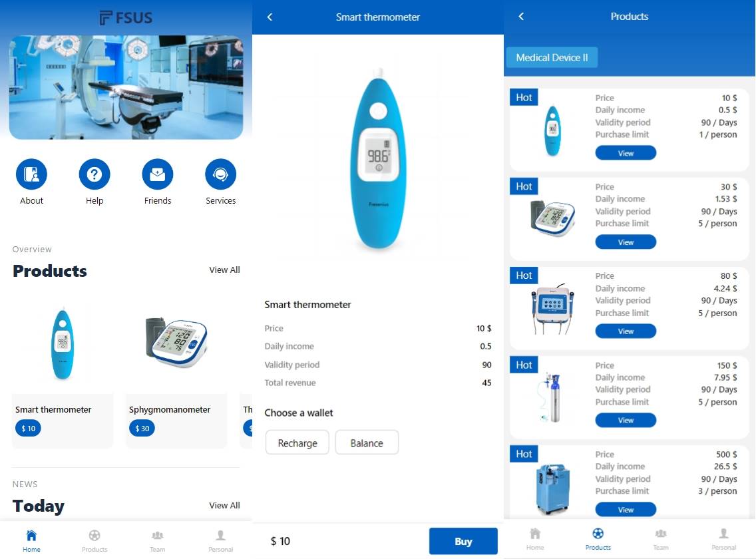The height and width of the screenshot is (559, 756).
Task: View the 500 $ oxygen concentrator product
Action: tap(626, 510)
